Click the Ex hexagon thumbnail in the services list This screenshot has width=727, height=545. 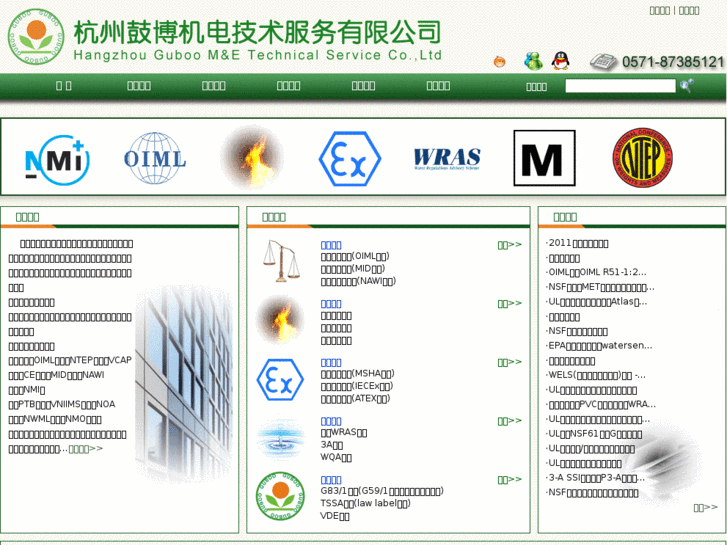[280, 379]
